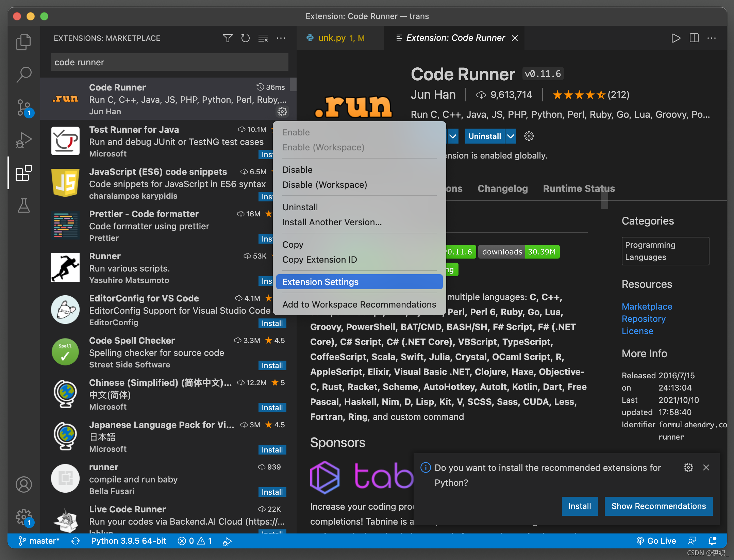Image resolution: width=734 pixels, height=560 pixels.
Task: Open editor more actions ellipsis
Action: pyautogui.click(x=712, y=38)
